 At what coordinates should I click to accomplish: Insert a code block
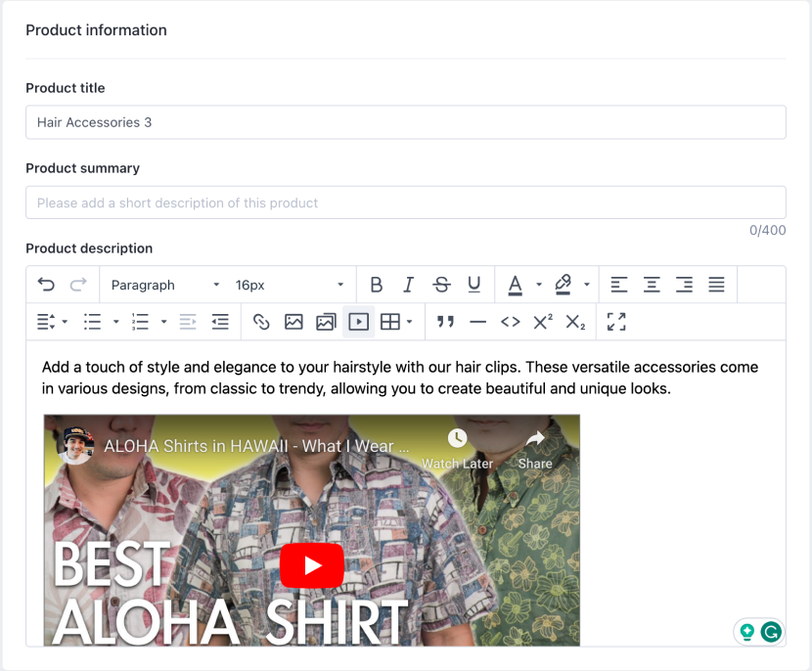click(511, 322)
